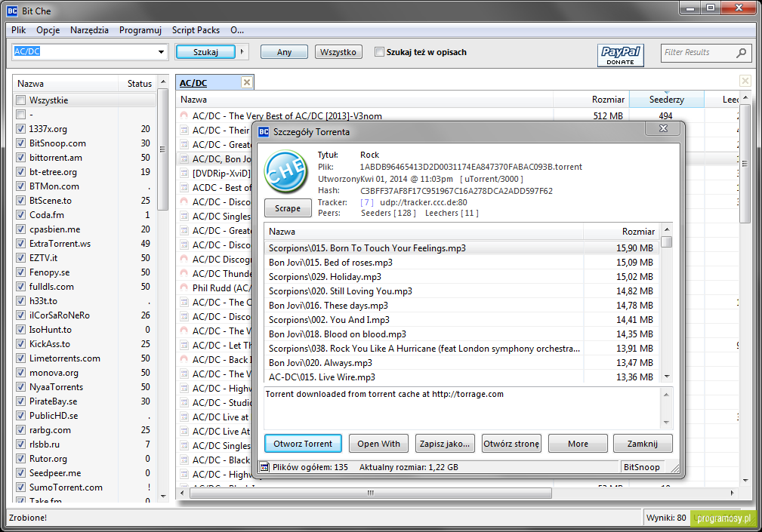Image resolution: width=762 pixels, height=532 pixels.
Task: Select Bon Jovi\020. Always.mp3 row
Action: [x=424, y=363]
